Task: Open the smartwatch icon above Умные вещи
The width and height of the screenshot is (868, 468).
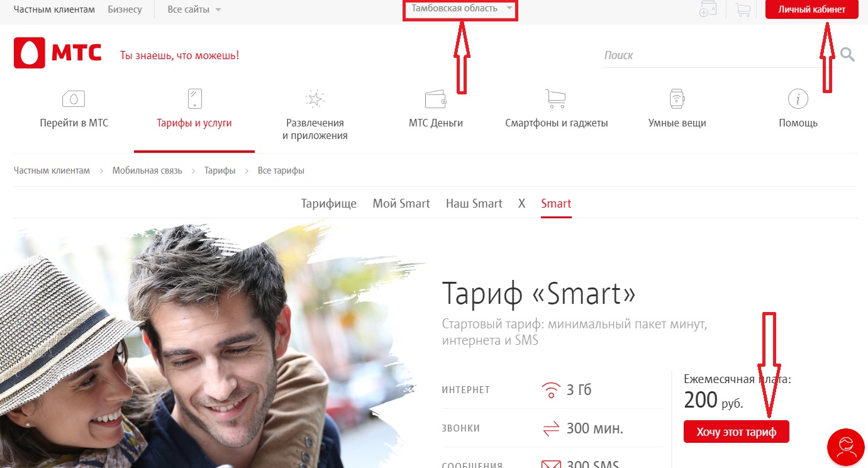Action: pyautogui.click(x=677, y=99)
